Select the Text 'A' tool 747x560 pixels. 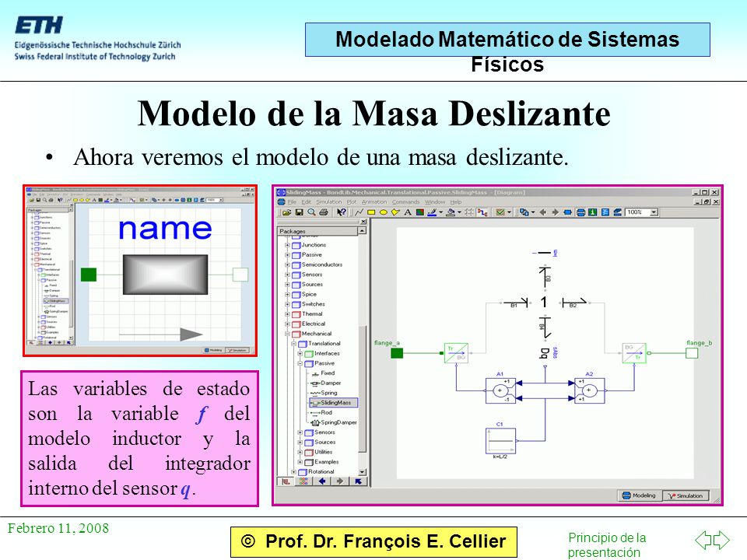[408, 212]
